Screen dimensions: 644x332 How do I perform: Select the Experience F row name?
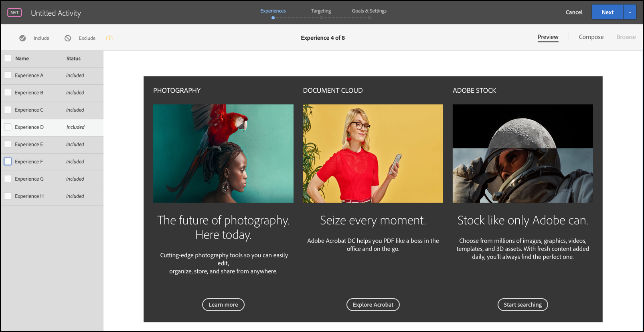coord(29,161)
